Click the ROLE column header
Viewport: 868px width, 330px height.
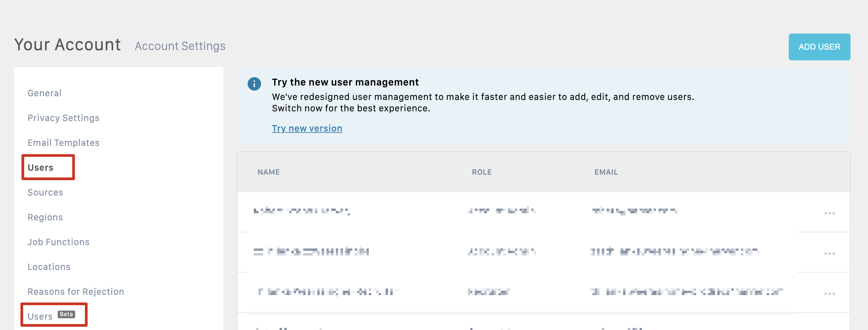482,172
